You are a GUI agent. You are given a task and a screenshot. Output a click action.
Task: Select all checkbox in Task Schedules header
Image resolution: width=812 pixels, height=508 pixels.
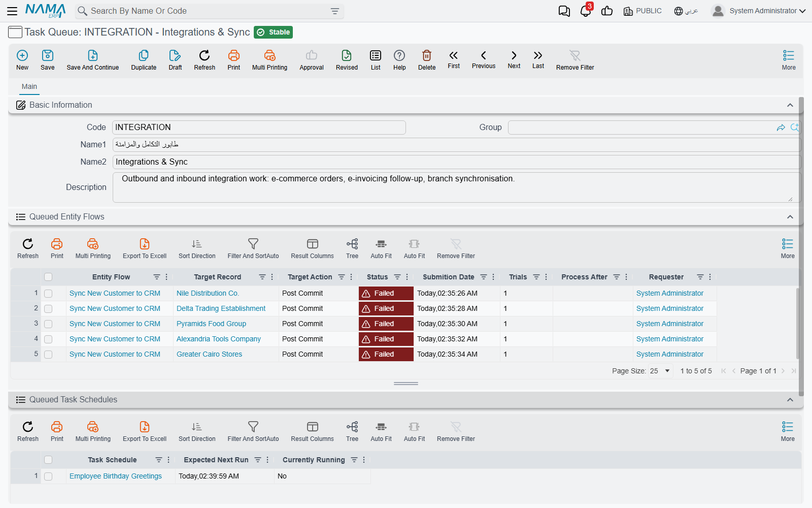(x=48, y=460)
